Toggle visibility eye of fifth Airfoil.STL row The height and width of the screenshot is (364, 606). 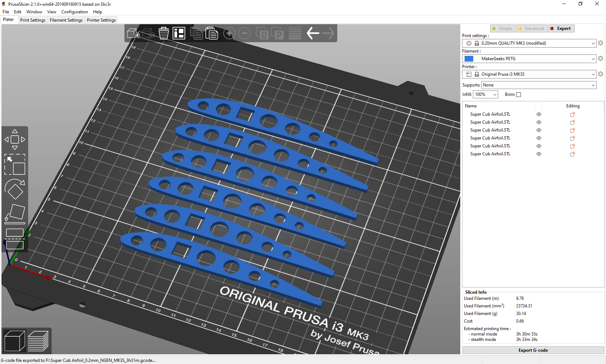point(539,146)
